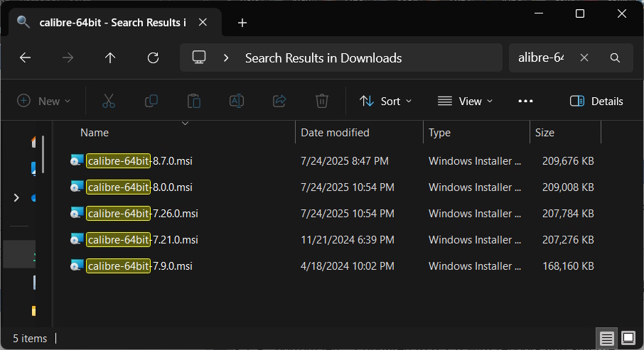Refresh the search results
The height and width of the screenshot is (350, 644).
(x=153, y=58)
